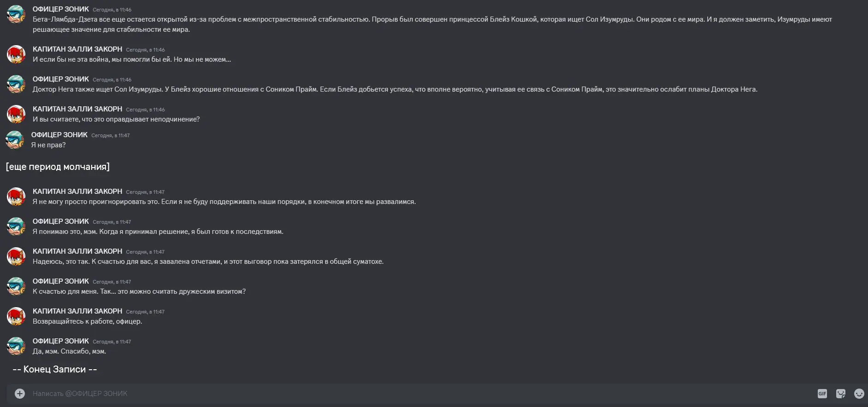Open avatar on "И если бы не эта война"

(x=16, y=54)
